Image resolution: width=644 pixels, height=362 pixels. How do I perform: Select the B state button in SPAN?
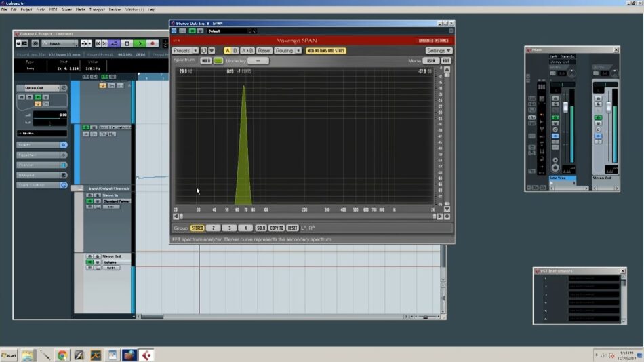[235, 51]
